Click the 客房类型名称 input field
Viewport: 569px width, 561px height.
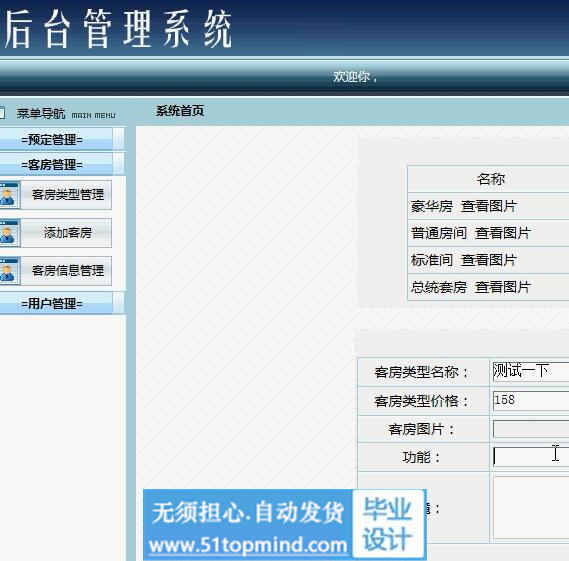coord(531,372)
